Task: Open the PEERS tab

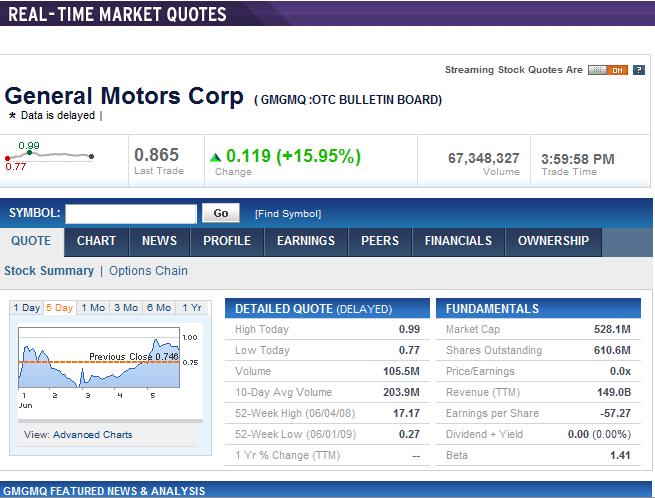Action: coord(380,241)
